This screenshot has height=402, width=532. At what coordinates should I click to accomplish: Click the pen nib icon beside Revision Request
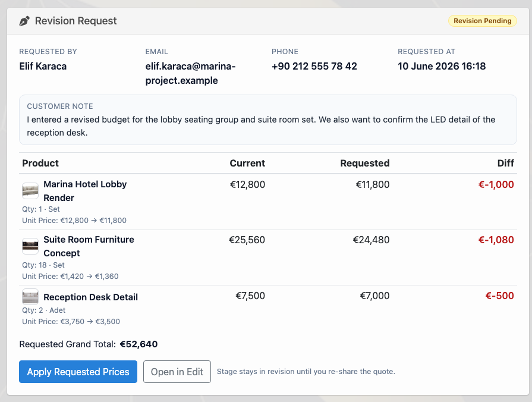(x=24, y=21)
